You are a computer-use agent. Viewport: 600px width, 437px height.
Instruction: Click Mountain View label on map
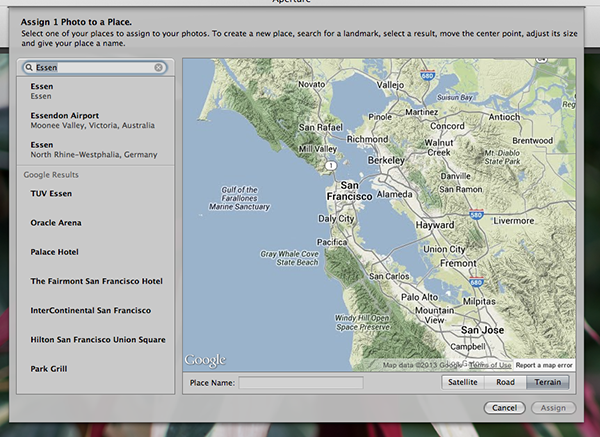[x=434, y=315]
